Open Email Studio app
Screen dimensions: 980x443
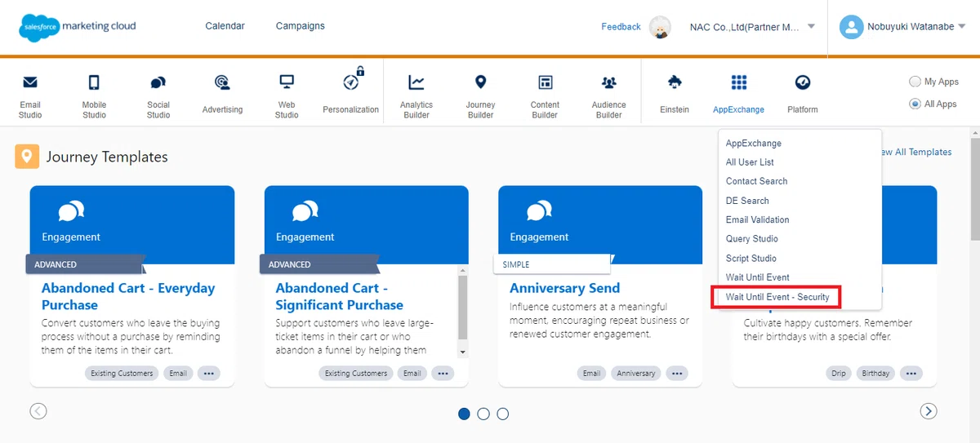[30, 95]
